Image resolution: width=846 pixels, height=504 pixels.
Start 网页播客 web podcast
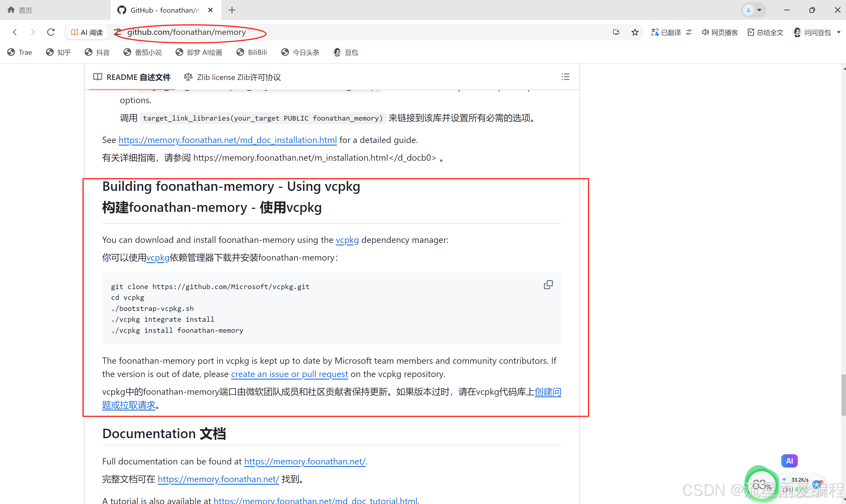tap(720, 32)
